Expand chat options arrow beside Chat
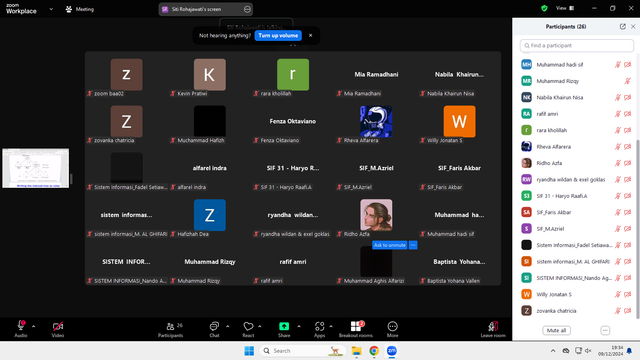Viewport: 640px width, 360px height. 227,326
